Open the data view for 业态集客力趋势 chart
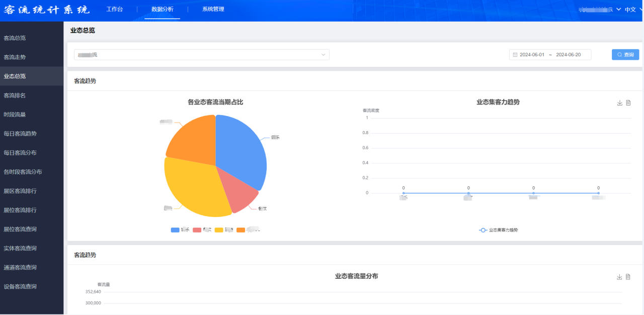The width and height of the screenshot is (644, 315). 628,102
